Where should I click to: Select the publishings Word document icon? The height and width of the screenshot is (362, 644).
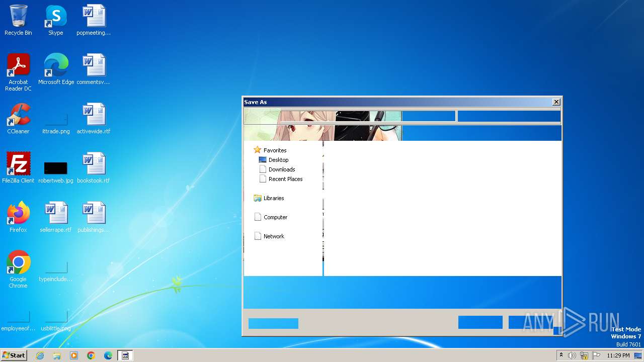94,217
